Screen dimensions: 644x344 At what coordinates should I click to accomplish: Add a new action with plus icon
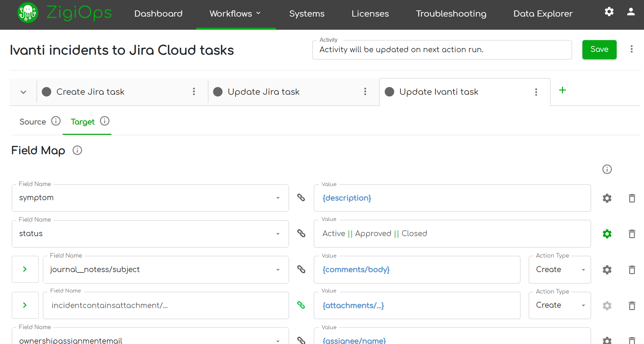click(x=562, y=90)
